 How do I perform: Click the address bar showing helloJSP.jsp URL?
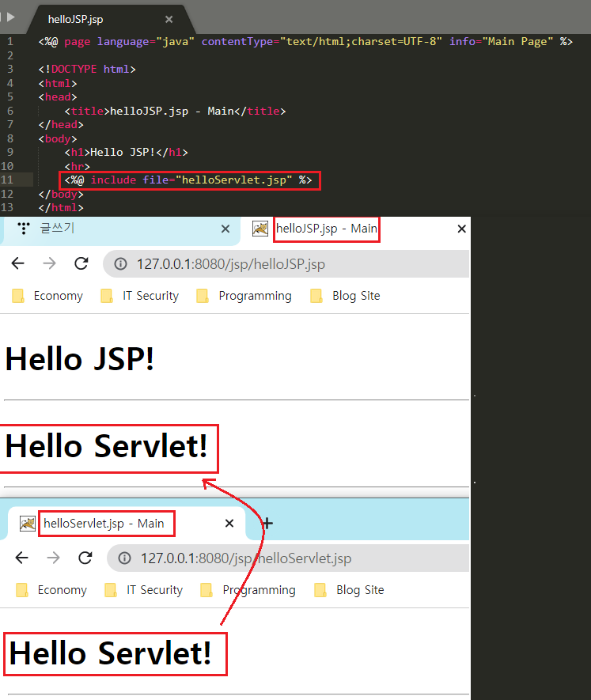point(286,264)
